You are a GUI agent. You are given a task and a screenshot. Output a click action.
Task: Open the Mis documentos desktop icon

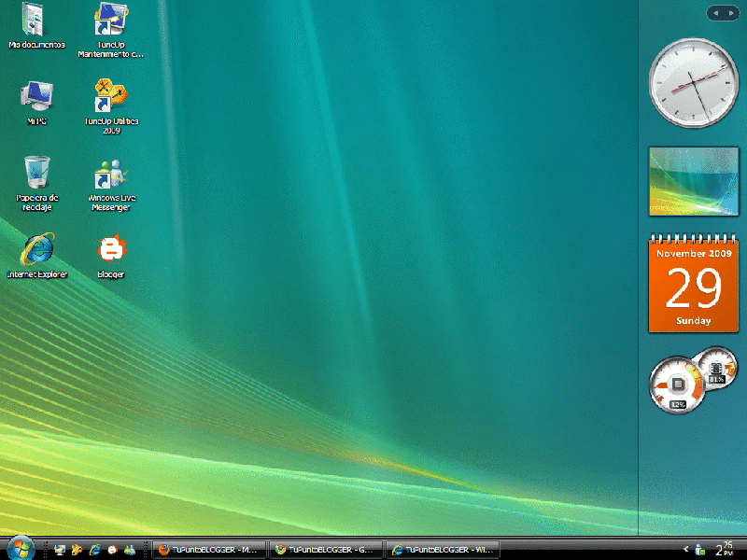[35, 25]
